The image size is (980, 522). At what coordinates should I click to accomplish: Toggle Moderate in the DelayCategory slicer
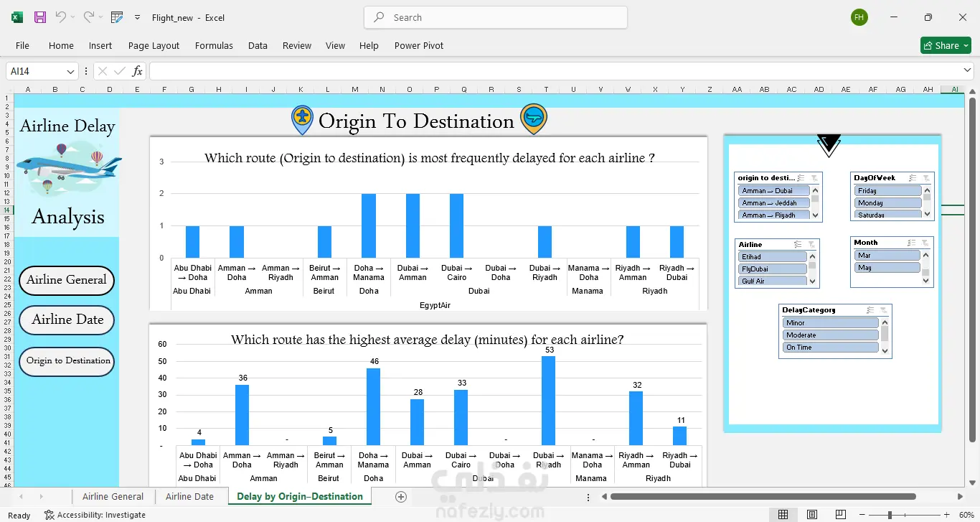click(831, 335)
